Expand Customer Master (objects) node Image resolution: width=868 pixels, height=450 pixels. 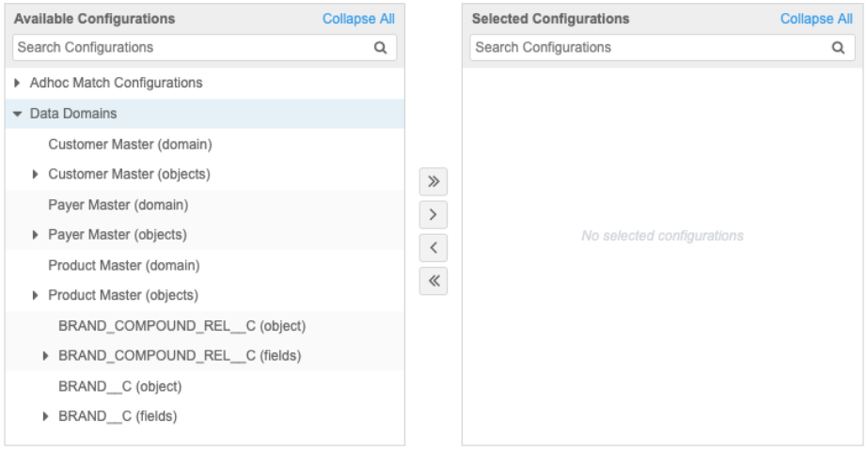(x=36, y=175)
